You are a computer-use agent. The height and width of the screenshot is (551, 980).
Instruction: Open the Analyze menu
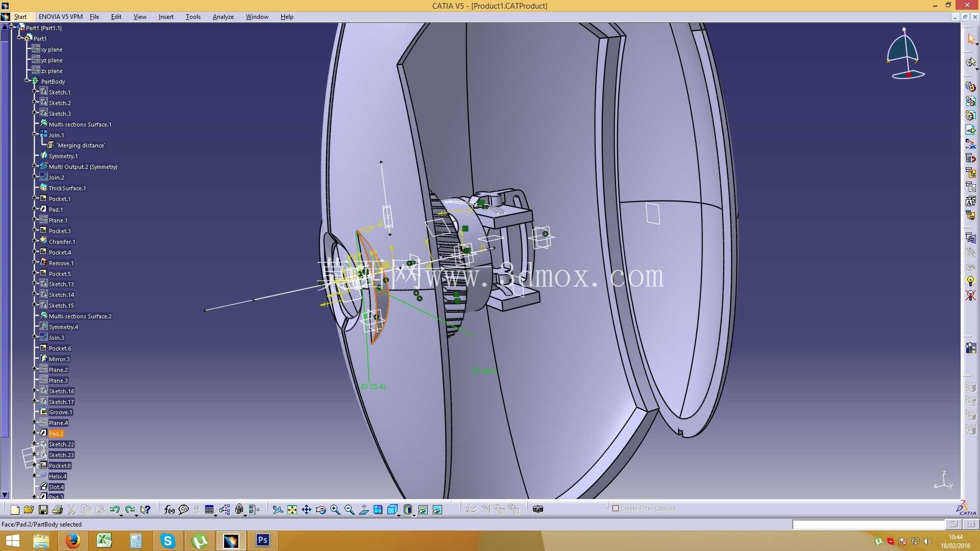(x=223, y=17)
